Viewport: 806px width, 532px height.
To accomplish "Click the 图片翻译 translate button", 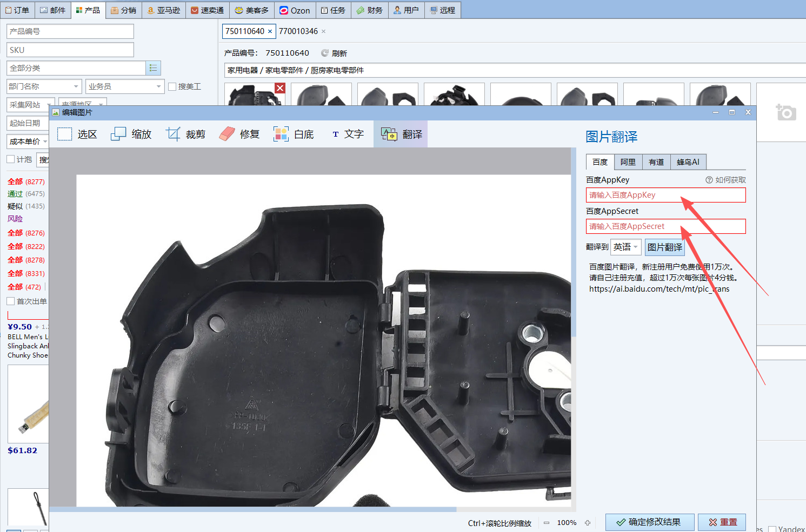I will tap(665, 247).
